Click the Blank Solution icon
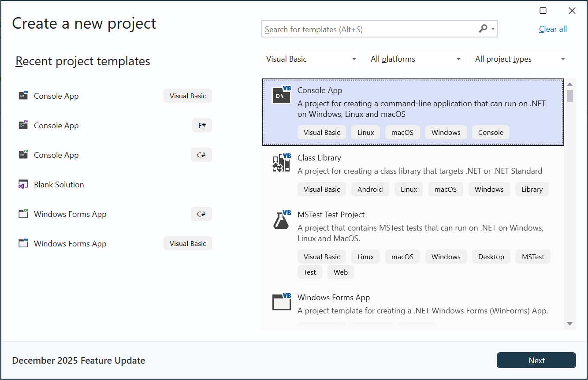Screen dimensions: 588x380 point(23,184)
